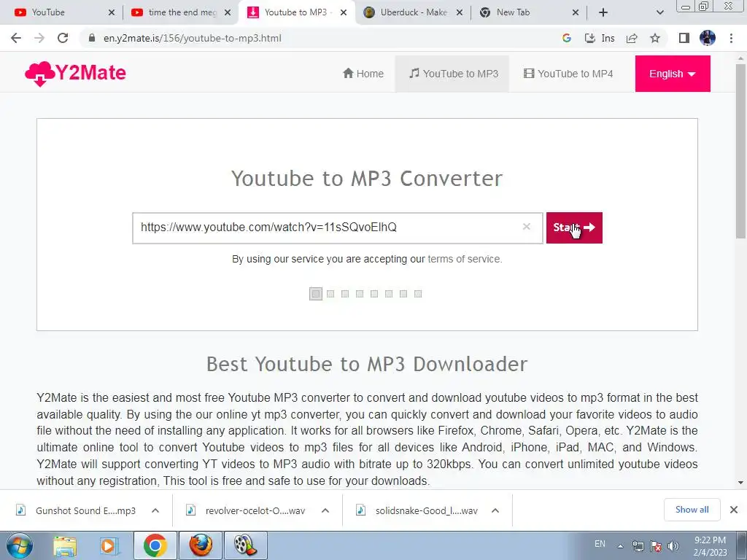Open Movie Maker taskbar icon

[x=245, y=545]
